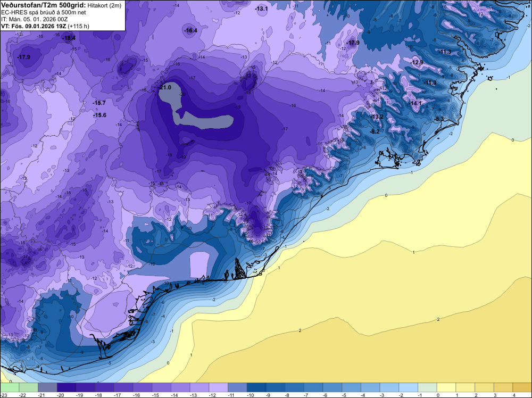Click the legend label '-8'

point(287,395)
